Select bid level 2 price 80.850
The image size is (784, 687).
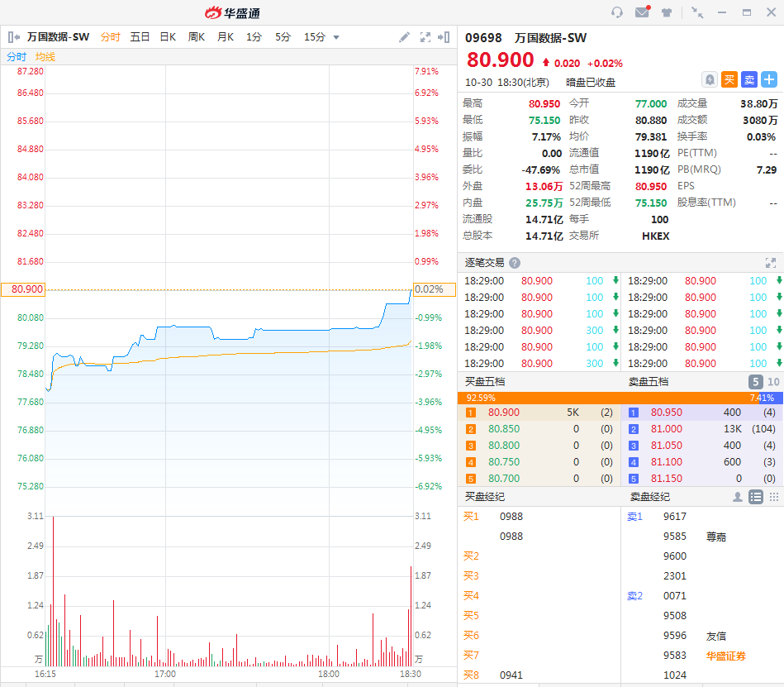point(504,429)
